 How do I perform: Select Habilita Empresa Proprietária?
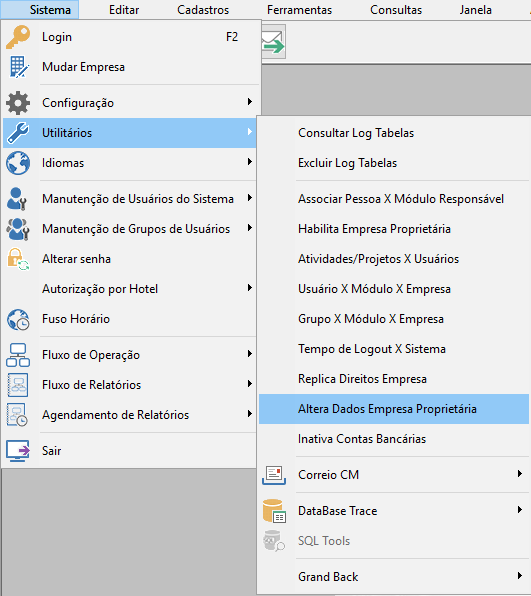394,229
